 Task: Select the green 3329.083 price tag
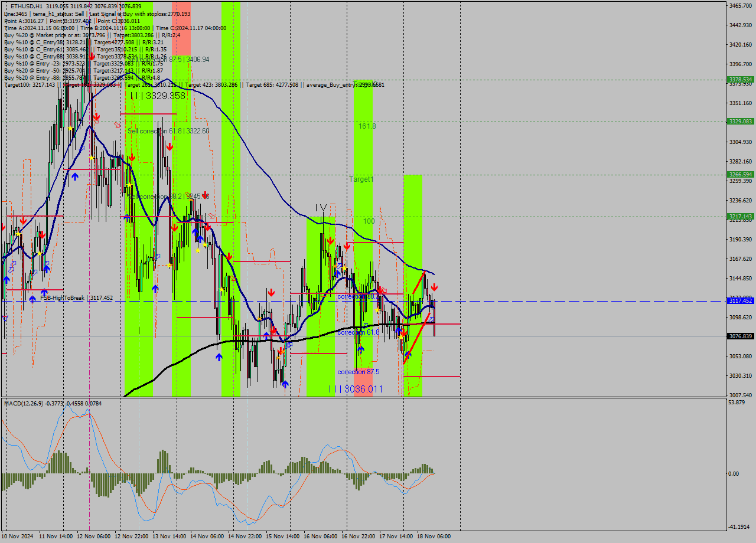point(740,121)
